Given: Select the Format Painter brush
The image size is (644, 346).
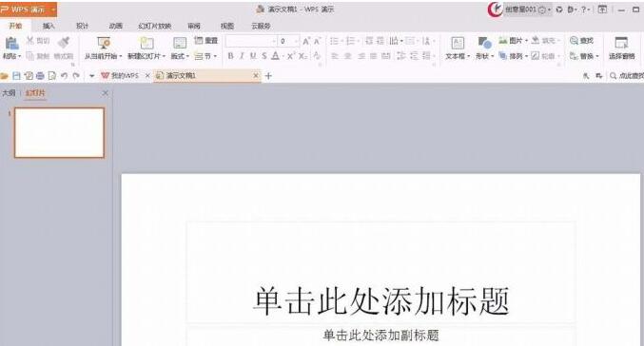Looking at the screenshot, I should [64, 42].
